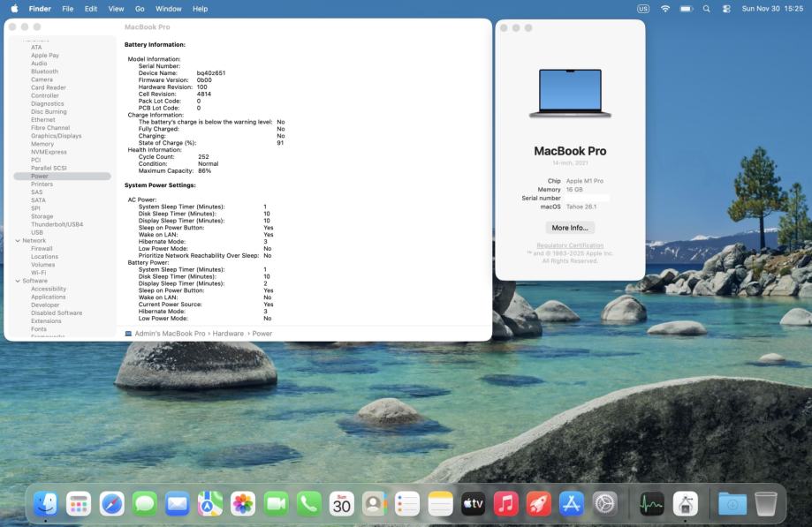This screenshot has height=527, width=812.
Task: Open Photos app in dock
Action: pos(243,503)
